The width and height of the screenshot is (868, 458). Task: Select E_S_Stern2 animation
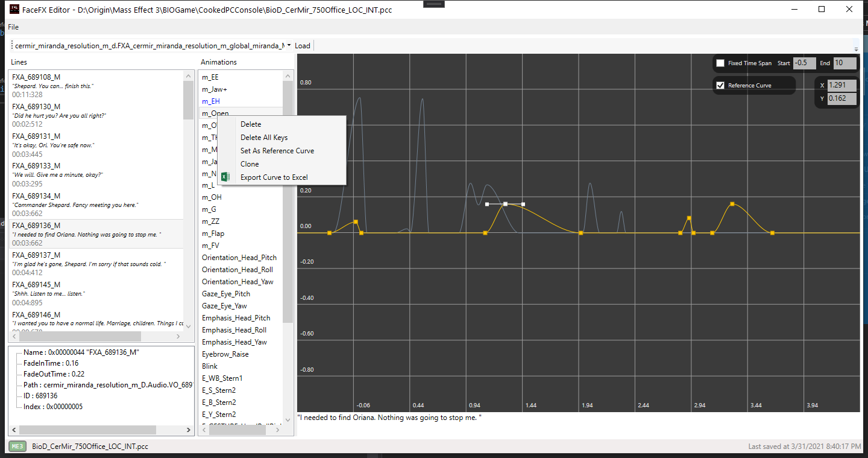click(219, 390)
